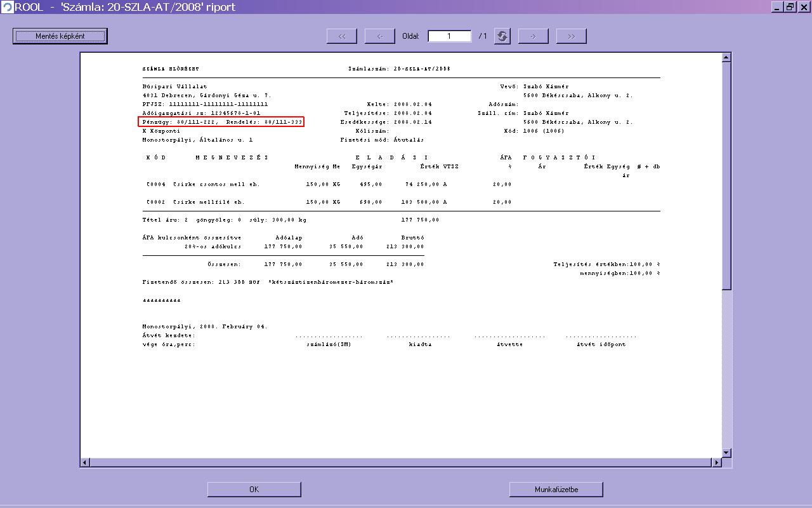Restore down the ROOL report window
This screenshot has height=508, width=812.
[790, 7]
